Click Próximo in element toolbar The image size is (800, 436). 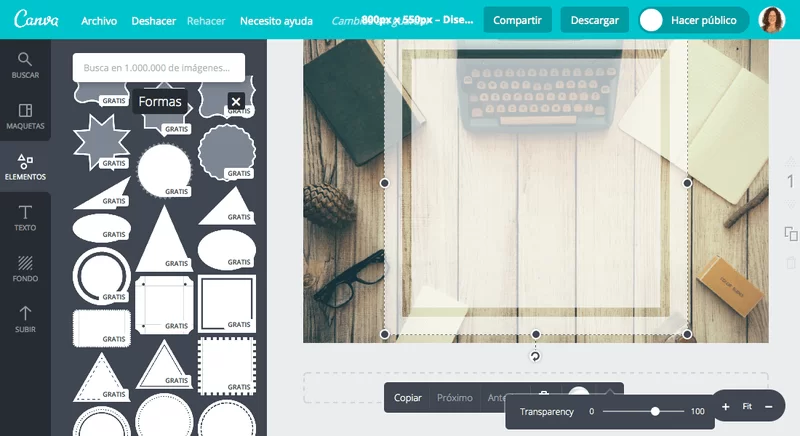[x=455, y=398]
